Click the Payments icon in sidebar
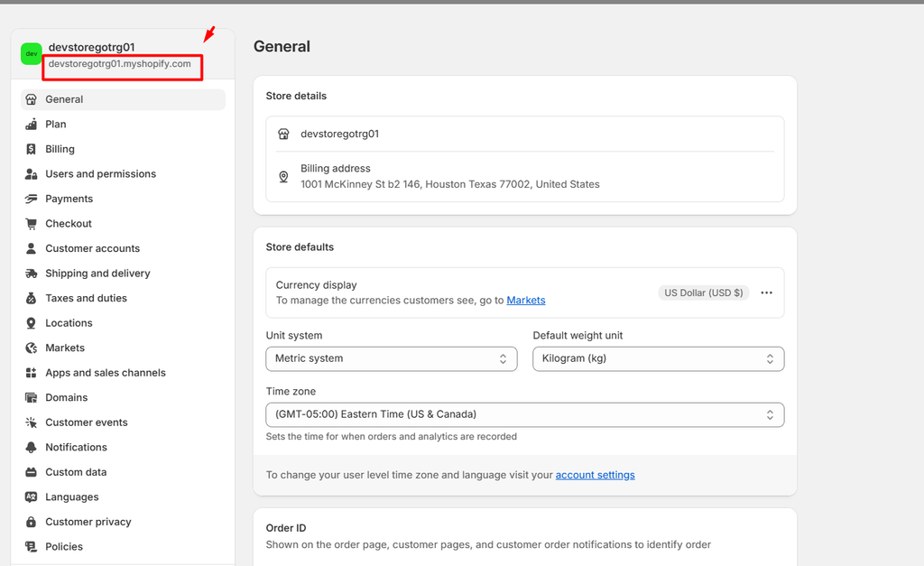The image size is (924, 566). pos(32,199)
